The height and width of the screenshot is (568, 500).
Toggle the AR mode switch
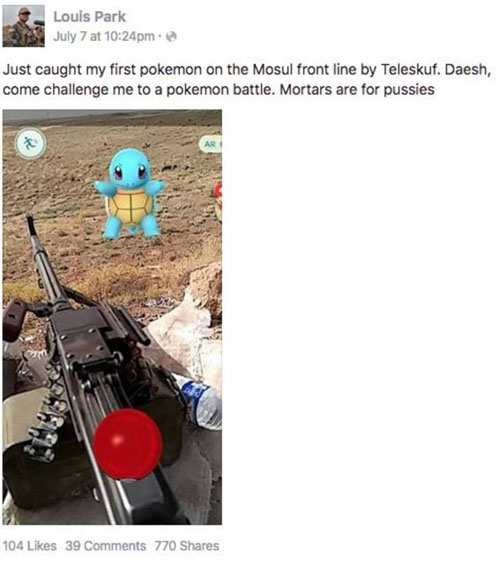point(211,145)
